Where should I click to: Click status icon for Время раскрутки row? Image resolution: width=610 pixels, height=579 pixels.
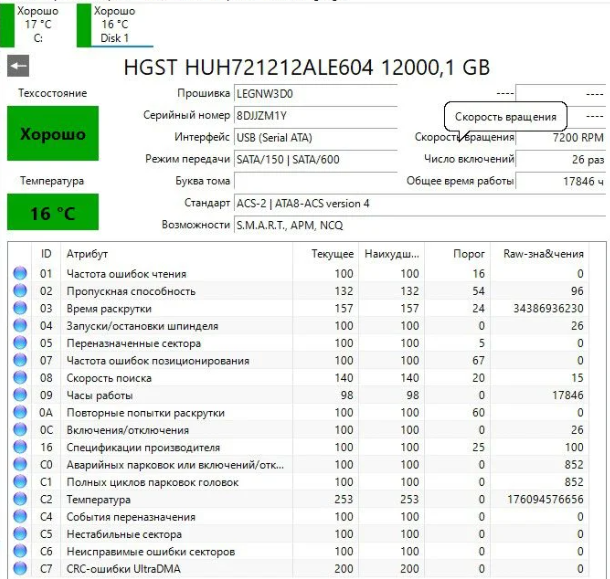[x=20, y=308]
